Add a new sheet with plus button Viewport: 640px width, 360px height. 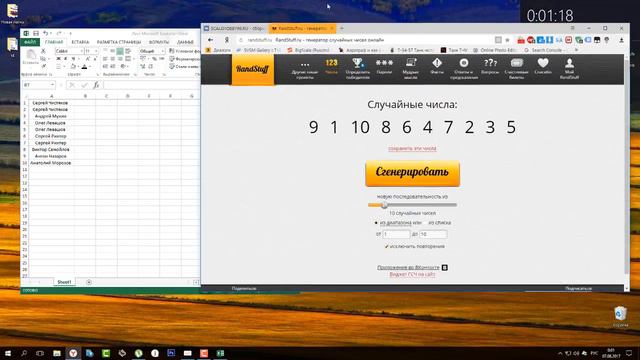(89, 282)
